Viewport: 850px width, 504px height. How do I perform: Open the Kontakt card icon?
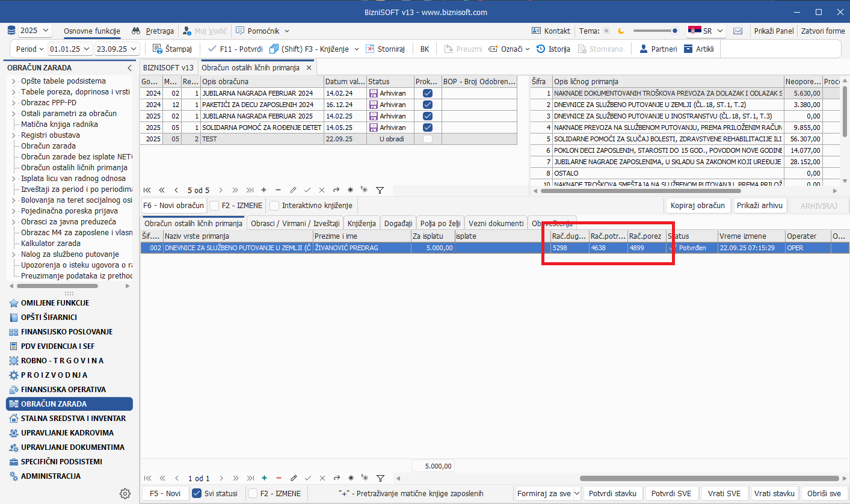point(537,31)
